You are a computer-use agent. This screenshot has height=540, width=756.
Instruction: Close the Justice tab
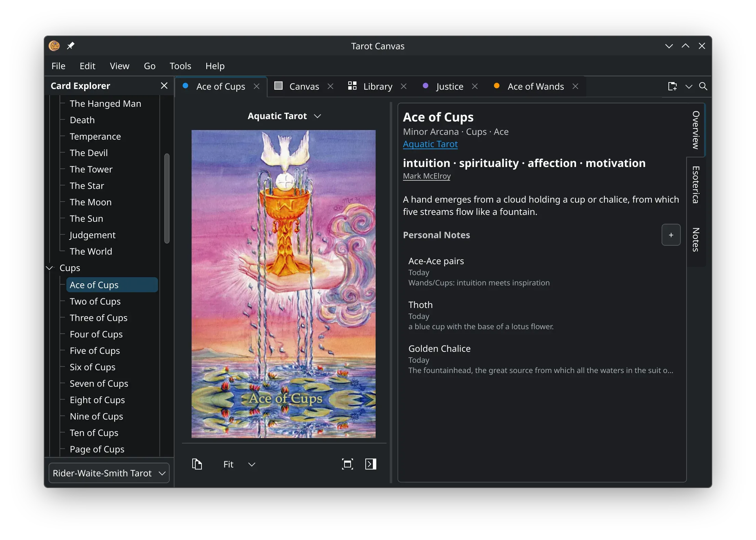point(475,87)
